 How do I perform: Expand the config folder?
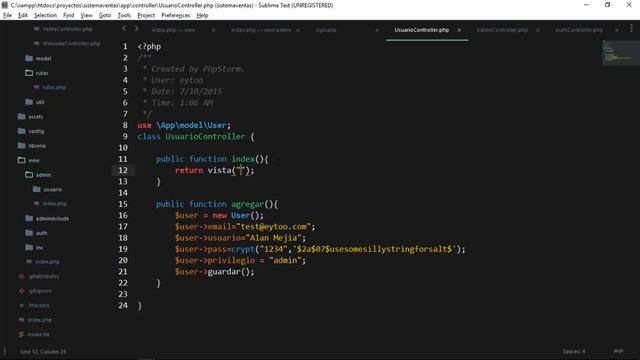pyautogui.click(x=36, y=131)
